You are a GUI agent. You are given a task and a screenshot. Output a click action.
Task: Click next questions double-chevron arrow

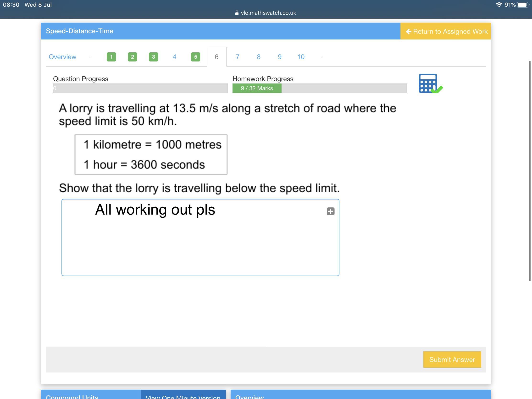(x=322, y=57)
